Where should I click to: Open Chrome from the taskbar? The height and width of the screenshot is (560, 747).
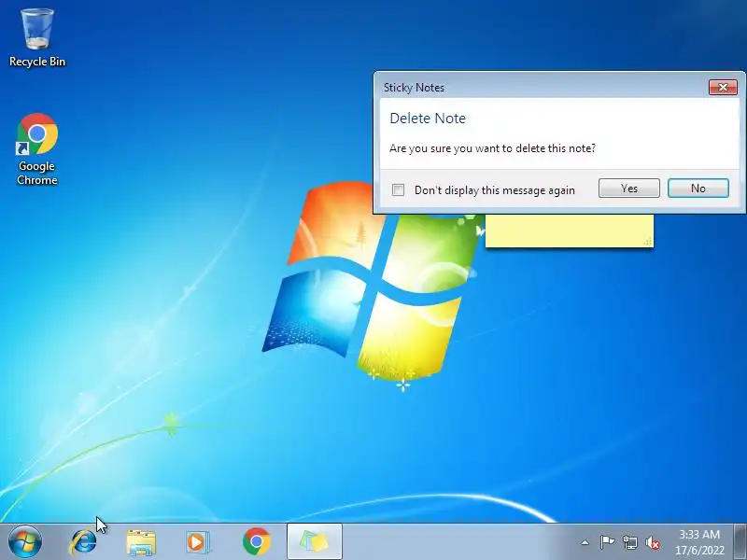[256, 542]
